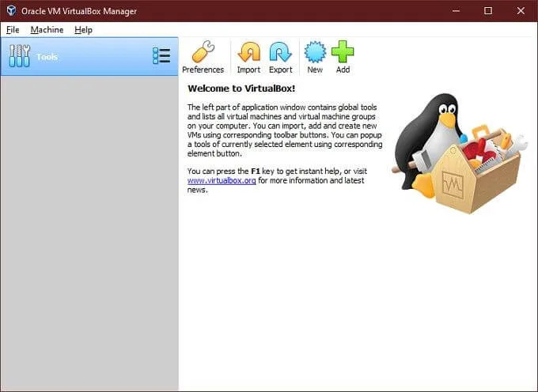Open the Tools list menu button
The width and height of the screenshot is (538, 392).
click(x=161, y=56)
